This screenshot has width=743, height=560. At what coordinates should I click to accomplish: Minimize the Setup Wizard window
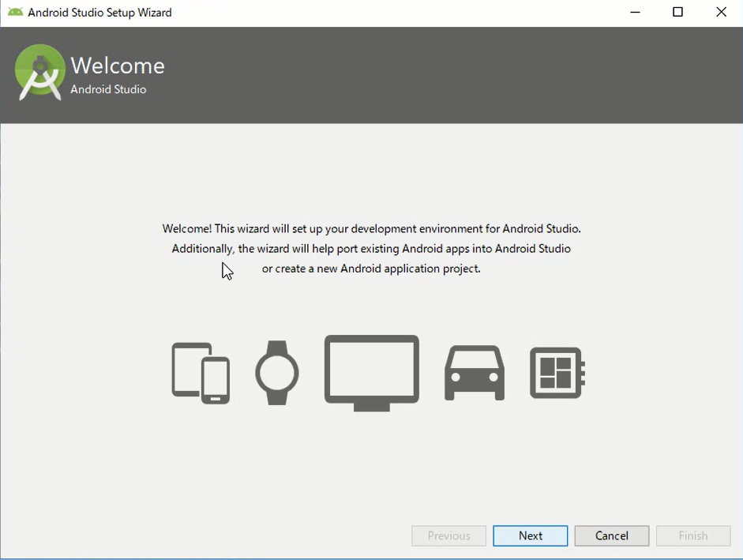pos(634,13)
